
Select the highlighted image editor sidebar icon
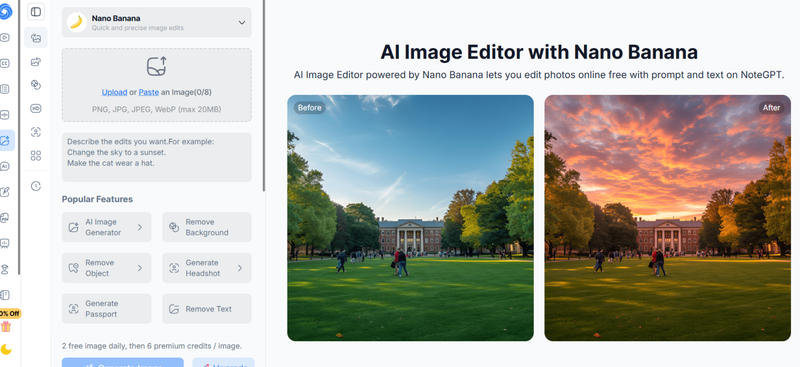6,140
